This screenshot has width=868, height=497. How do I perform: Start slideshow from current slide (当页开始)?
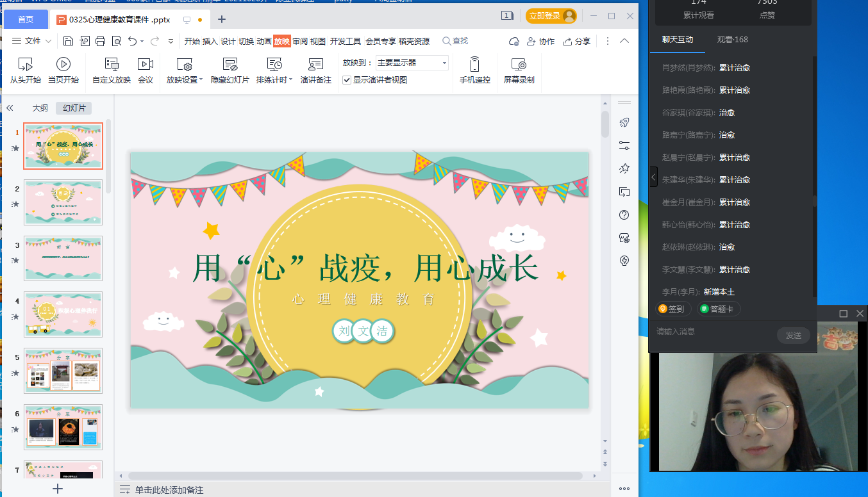63,70
